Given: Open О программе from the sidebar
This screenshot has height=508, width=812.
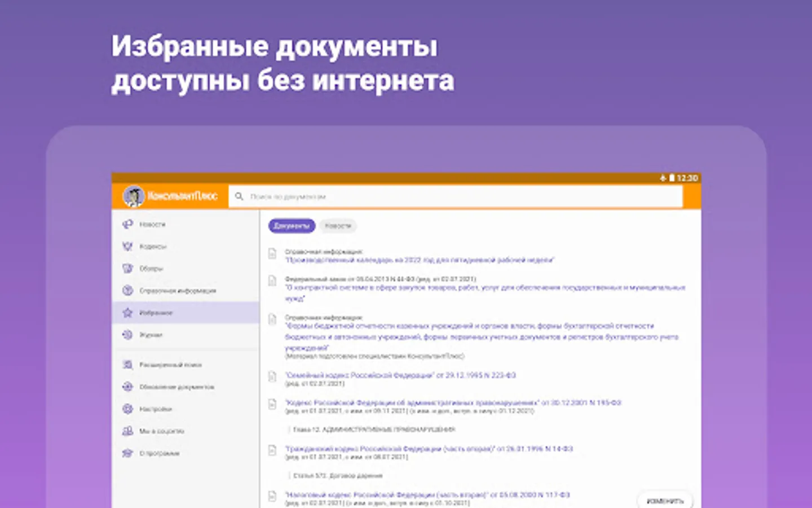Looking at the screenshot, I should pyautogui.click(x=186, y=453).
